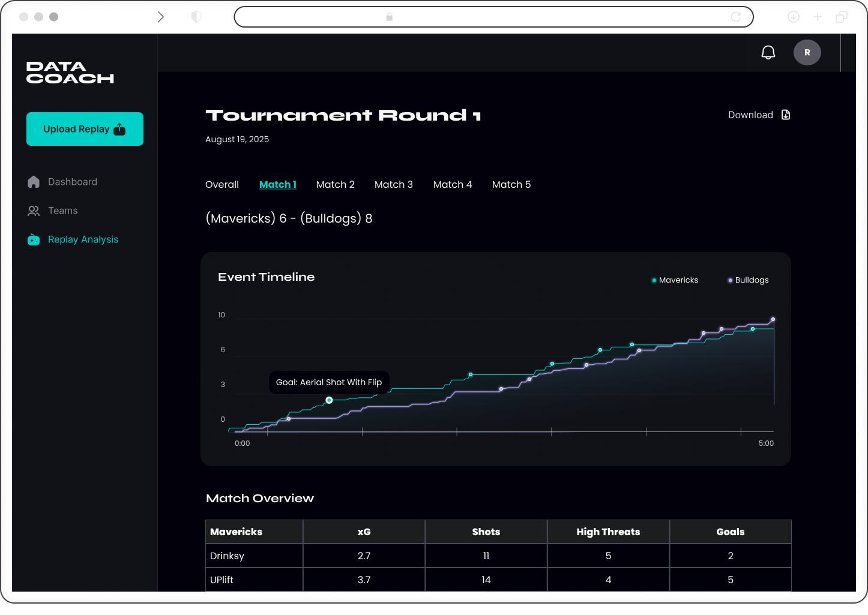Select the Replay Analysis controller icon
The height and width of the screenshot is (615, 868).
(x=34, y=239)
